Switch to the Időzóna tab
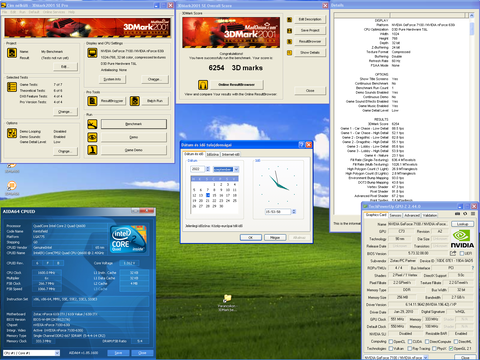Image resolution: width=480 pixels, height=360 pixels. pos(212,155)
